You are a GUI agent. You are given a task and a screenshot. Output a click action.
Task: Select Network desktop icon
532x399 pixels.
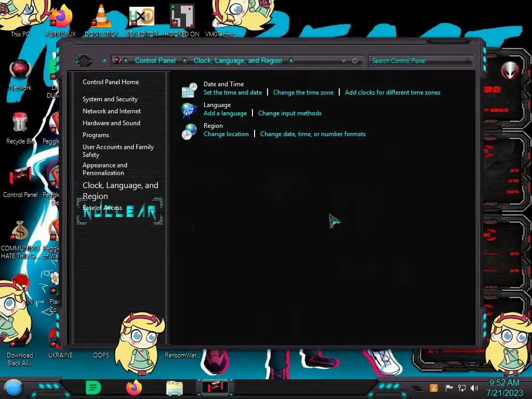tap(20, 75)
